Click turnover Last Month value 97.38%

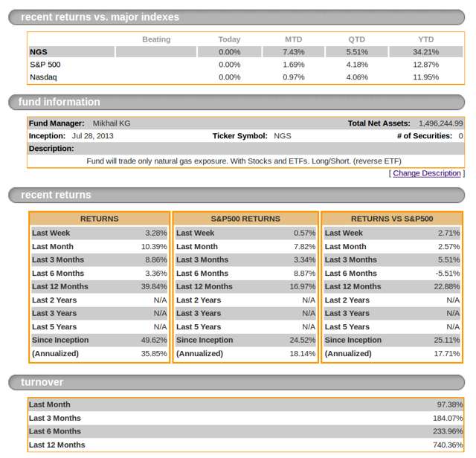450,405
